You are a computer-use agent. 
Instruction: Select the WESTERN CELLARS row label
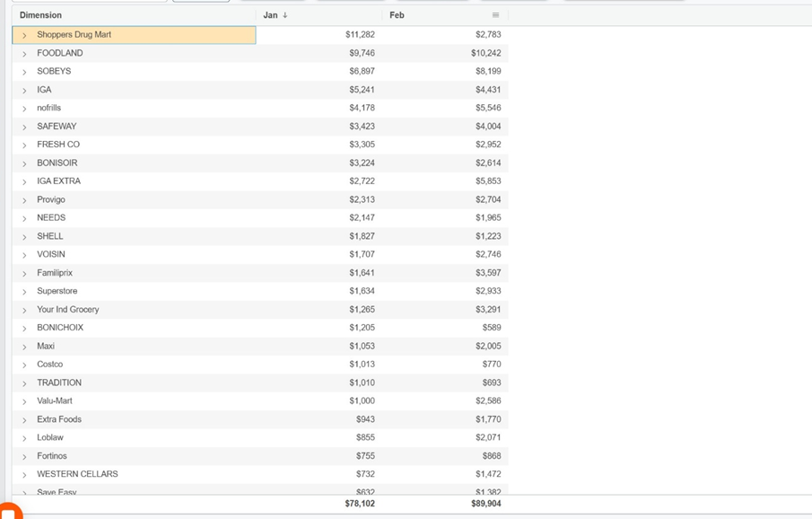(x=77, y=474)
